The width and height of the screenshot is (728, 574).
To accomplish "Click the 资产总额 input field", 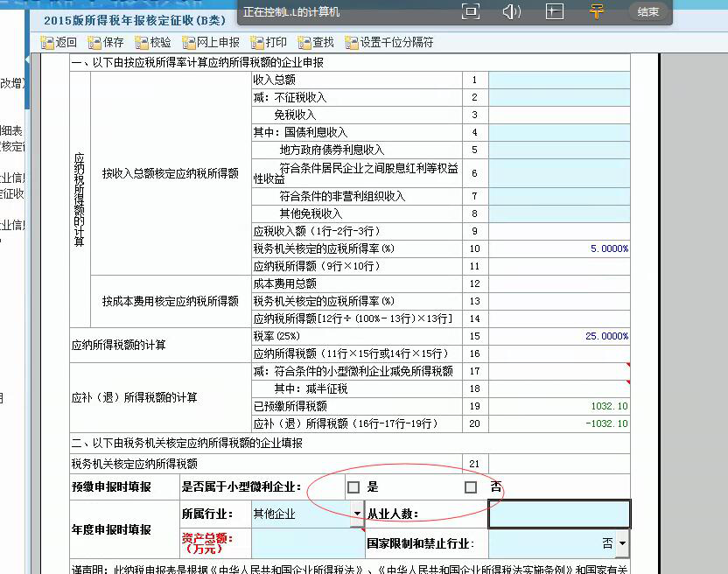I will click(307, 543).
